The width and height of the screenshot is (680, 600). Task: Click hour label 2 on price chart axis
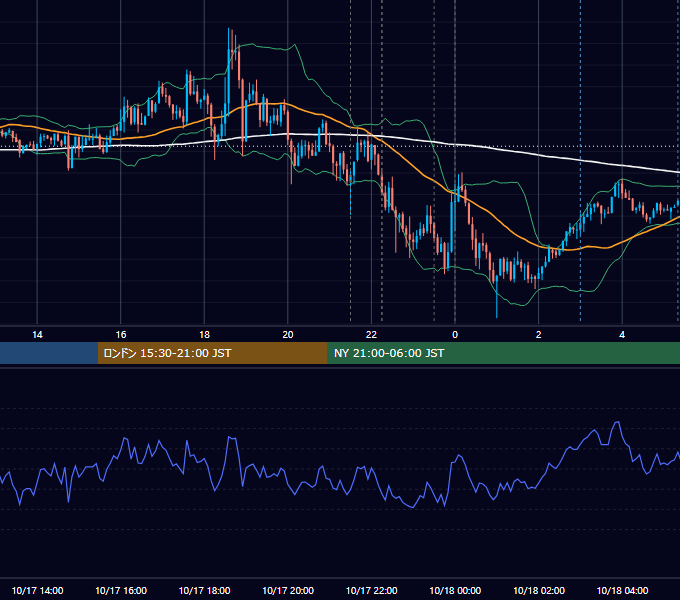tap(539, 335)
